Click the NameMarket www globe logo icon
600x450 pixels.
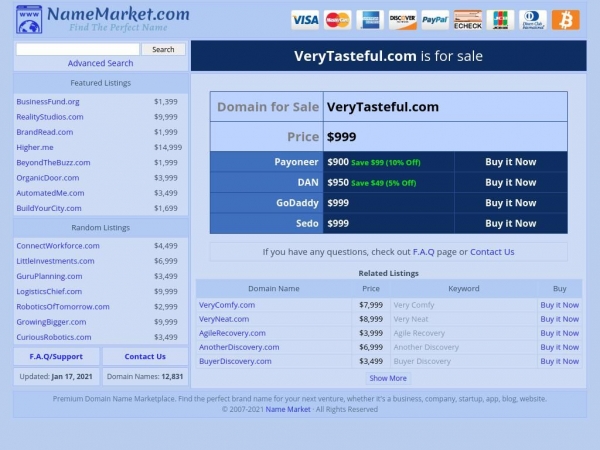coord(29,20)
